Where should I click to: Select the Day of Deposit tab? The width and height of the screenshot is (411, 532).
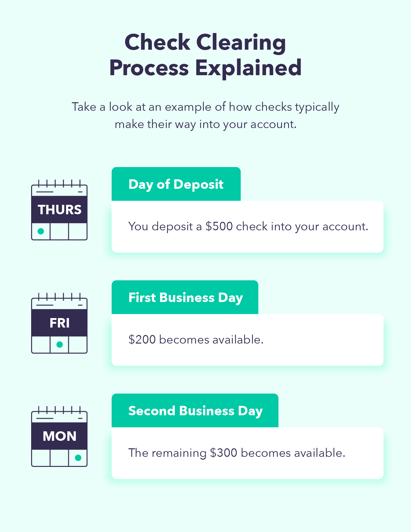point(176,184)
